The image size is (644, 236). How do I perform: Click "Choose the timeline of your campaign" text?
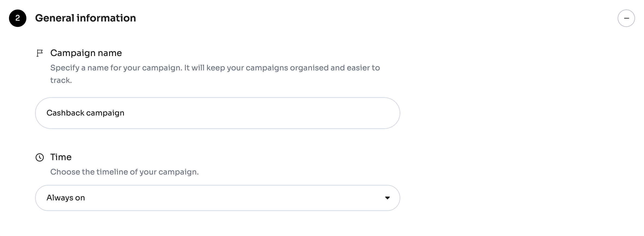point(124,172)
